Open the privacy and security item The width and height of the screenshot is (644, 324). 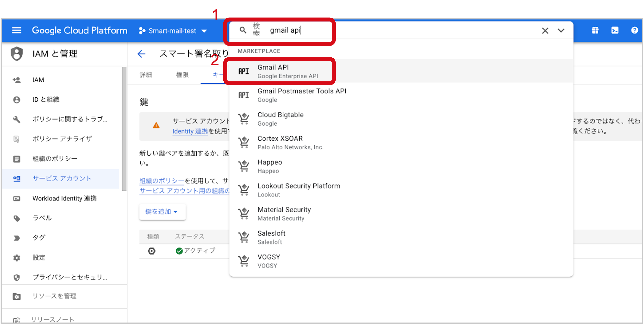tap(60, 277)
